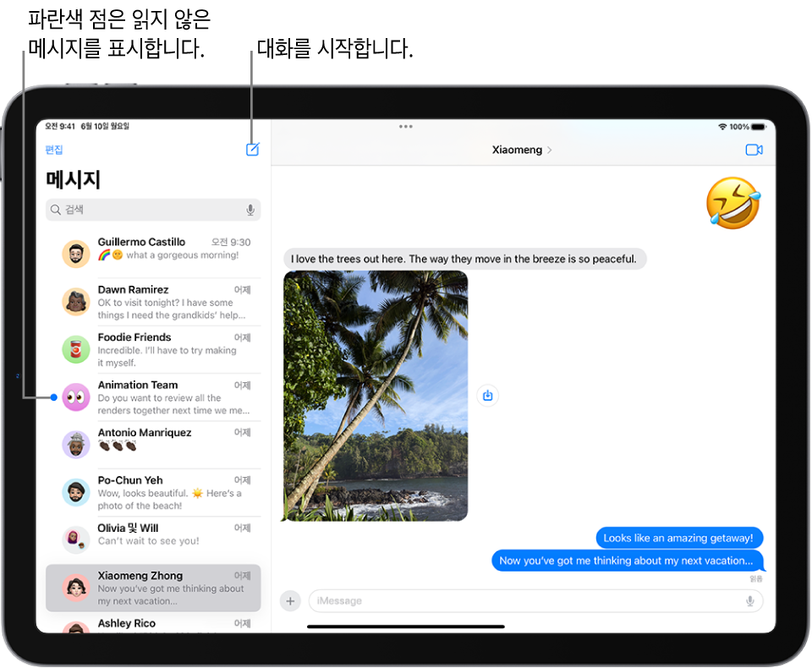The image size is (812, 668).
Task: Tap the 편집 edit button
Action: coord(54,150)
